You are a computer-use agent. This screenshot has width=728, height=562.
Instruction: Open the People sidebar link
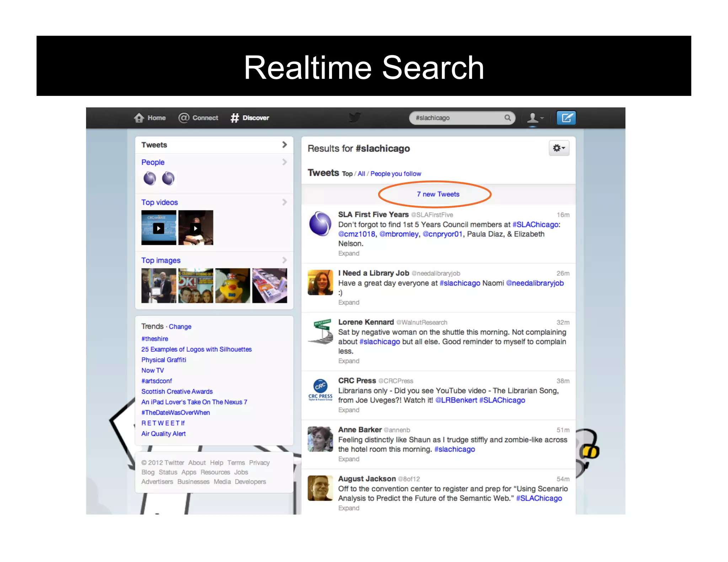pos(153,162)
